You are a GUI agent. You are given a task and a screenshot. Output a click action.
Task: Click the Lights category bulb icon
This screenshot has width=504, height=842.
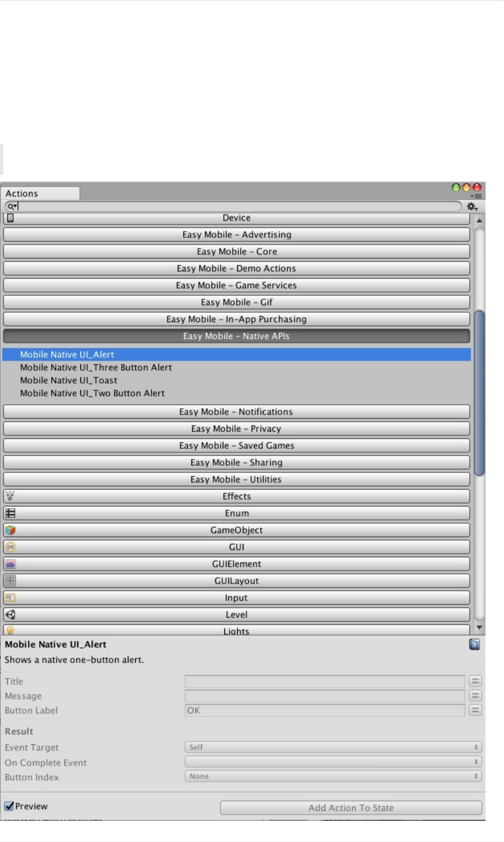click(10, 630)
